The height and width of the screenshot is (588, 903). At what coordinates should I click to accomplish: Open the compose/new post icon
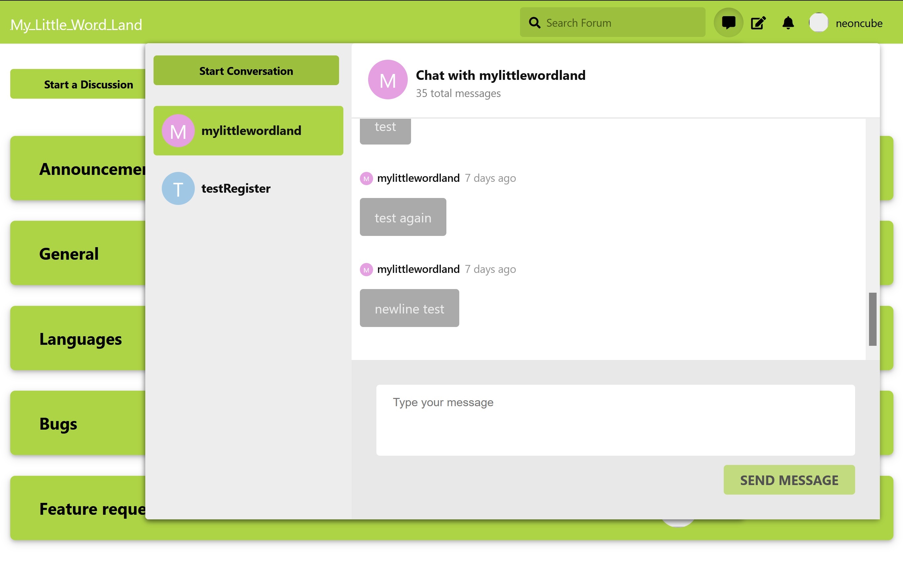(x=758, y=23)
